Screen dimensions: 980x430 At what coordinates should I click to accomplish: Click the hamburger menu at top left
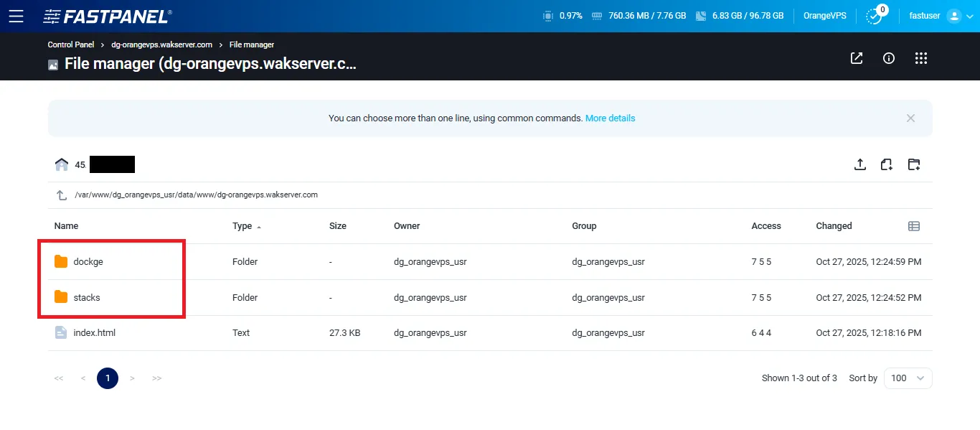[17, 16]
